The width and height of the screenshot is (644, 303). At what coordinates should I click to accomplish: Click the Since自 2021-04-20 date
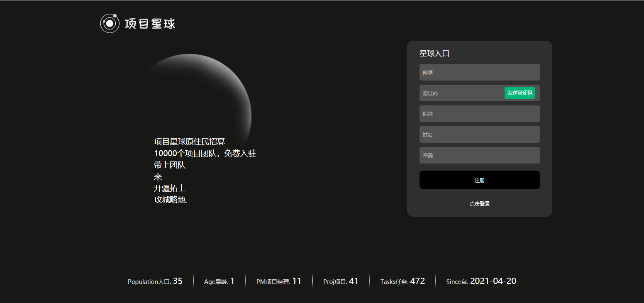(x=493, y=281)
